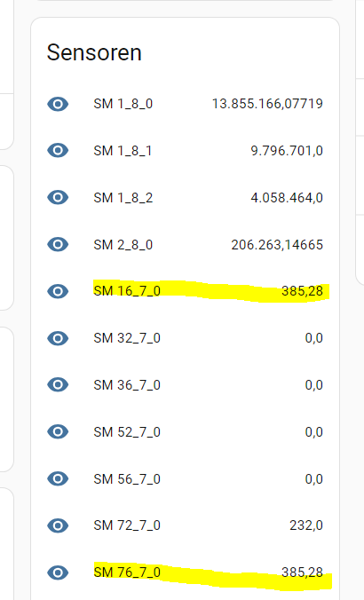Click the eye icon beside SM 32_7_0
Viewport: 364px width, 600px height.
[x=58, y=338]
